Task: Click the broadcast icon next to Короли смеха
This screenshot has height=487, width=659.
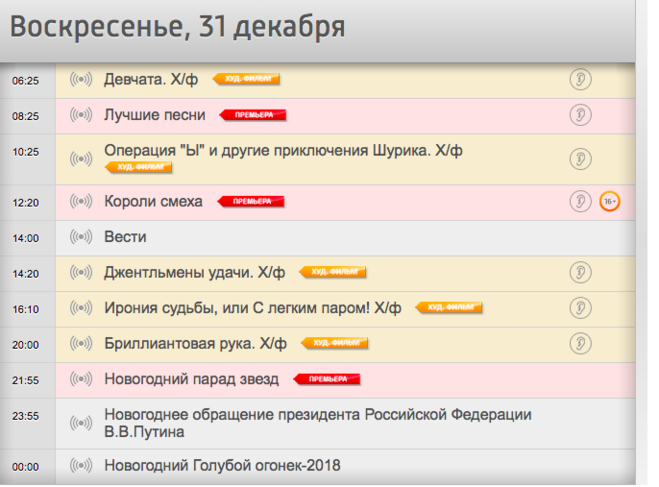Action: point(81,202)
